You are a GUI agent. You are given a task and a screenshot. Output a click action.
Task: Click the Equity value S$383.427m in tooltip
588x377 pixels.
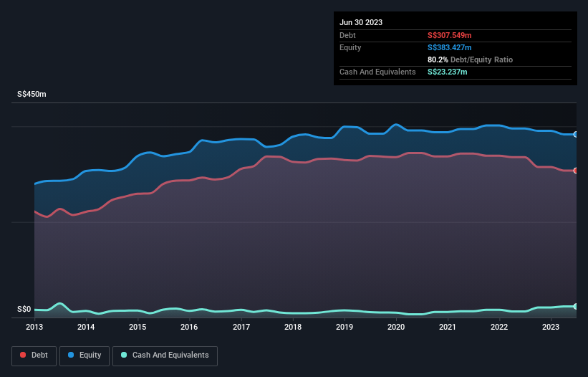(x=449, y=47)
